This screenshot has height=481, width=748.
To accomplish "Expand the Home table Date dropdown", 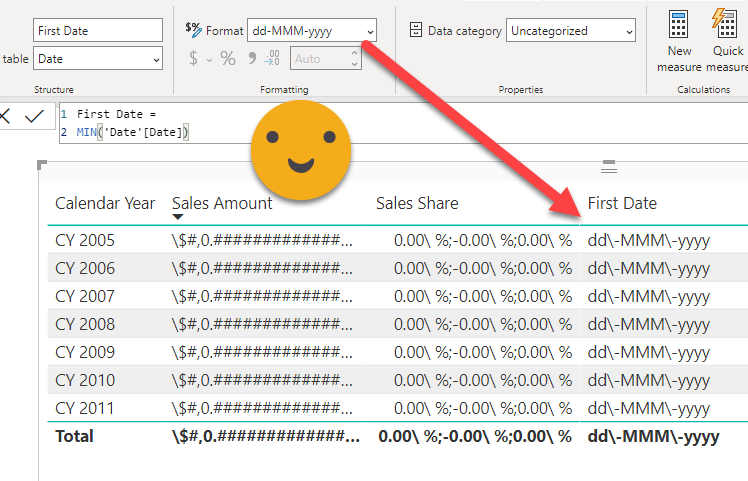I will 97,60.
